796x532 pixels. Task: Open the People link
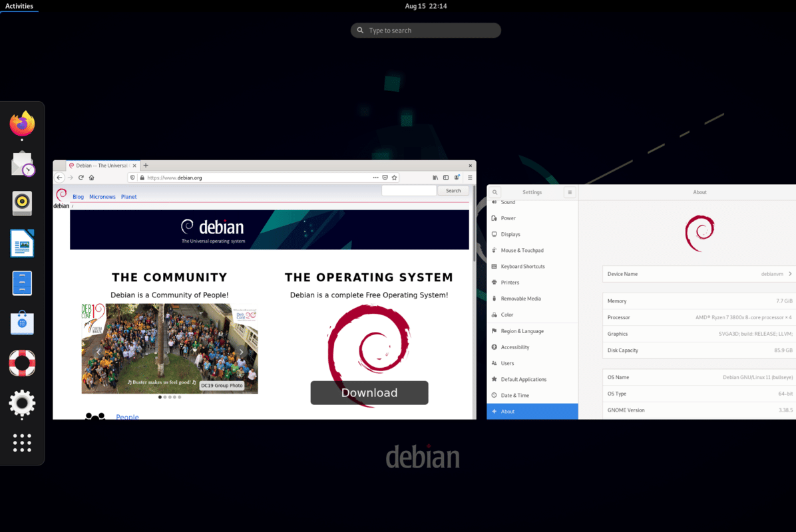(127, 416)
